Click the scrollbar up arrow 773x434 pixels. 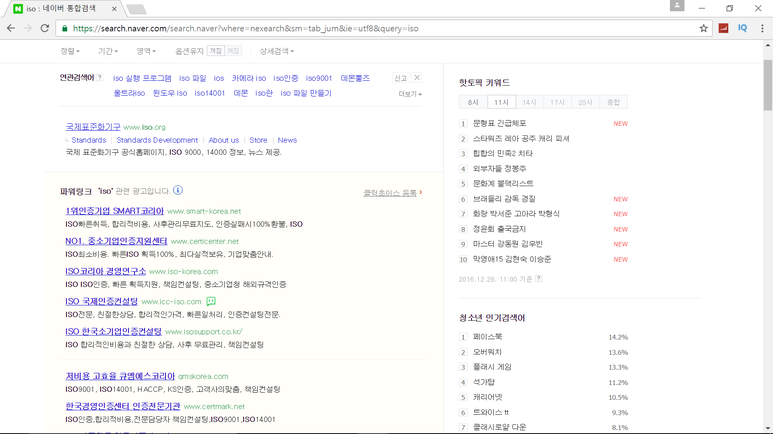click(x=768, y=45)
